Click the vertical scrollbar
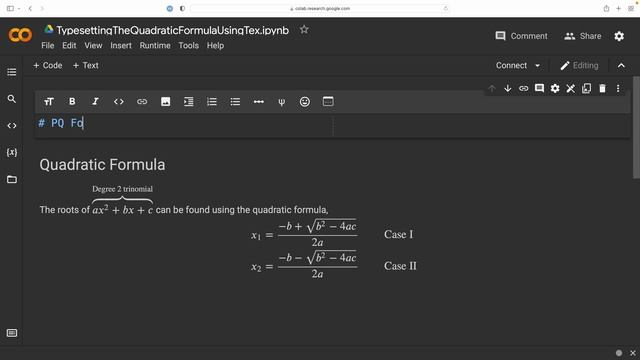640x360 pixels. click(x=636, y=127)
